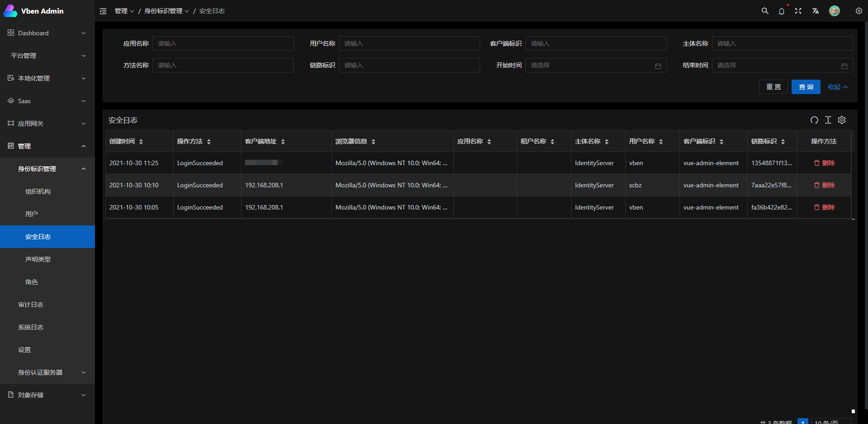Open global search with the magnifier icon

click(x=764, y=11)
